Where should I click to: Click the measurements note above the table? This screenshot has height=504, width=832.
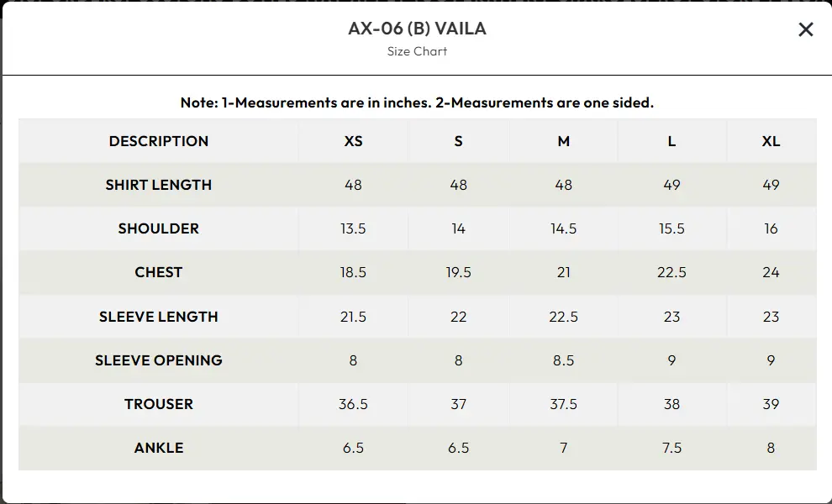tap(417, 102)
